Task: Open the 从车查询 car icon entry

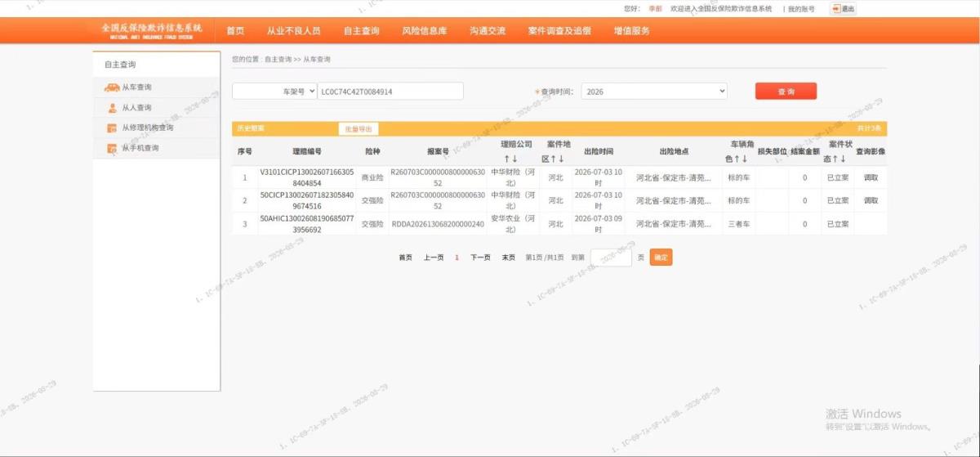Action: tap(112, 87)
